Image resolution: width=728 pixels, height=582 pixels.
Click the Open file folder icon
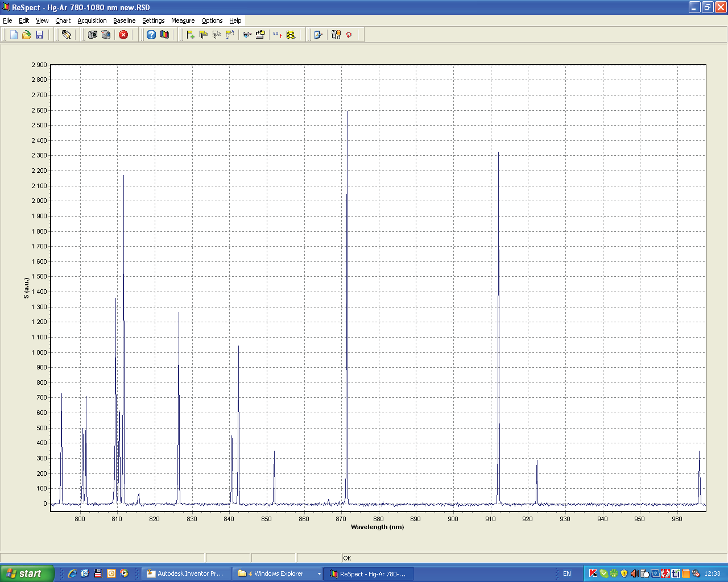point(27,35)
